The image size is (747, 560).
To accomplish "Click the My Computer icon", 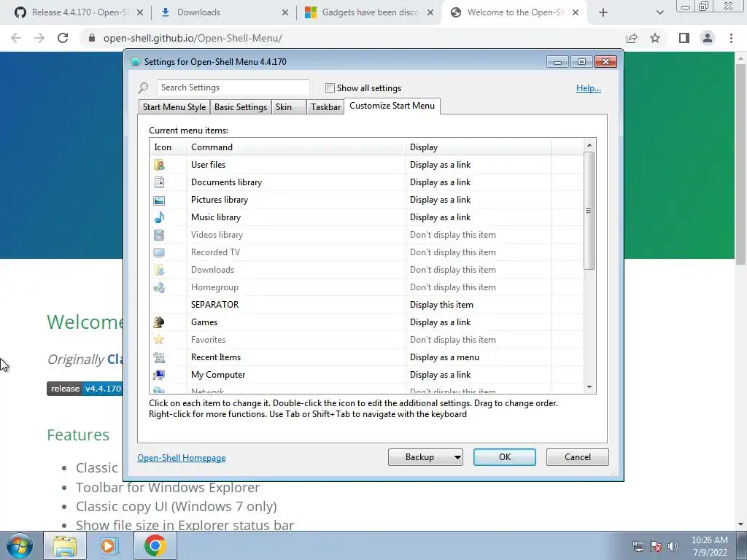I will pyautogui.click(x=159, y=376).
